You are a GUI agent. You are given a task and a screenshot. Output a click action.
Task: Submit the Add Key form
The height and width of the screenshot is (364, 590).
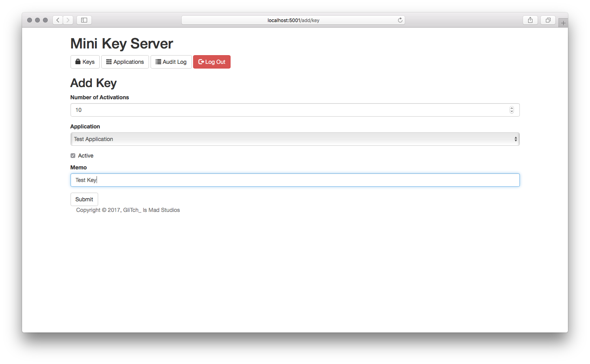click(x=84, y=199)
